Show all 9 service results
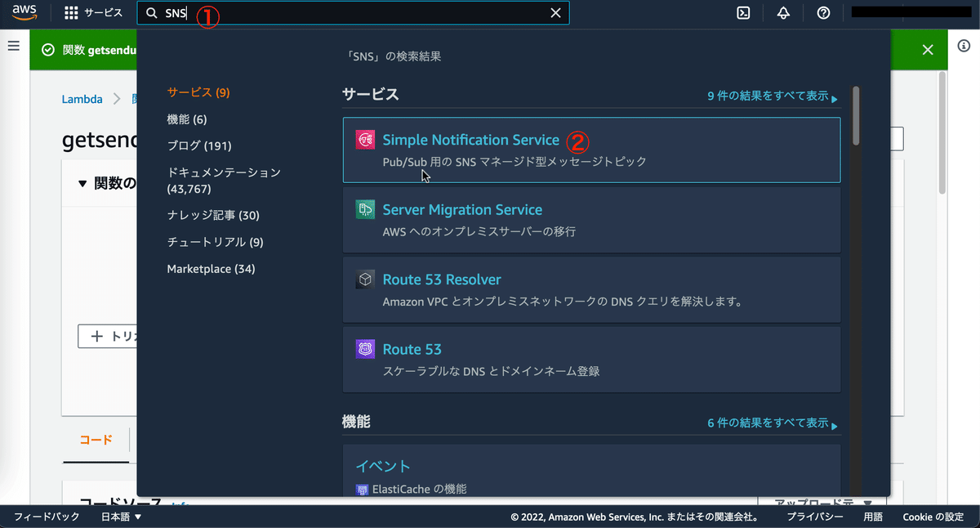 pyautogui.click(x=772, y=96)
